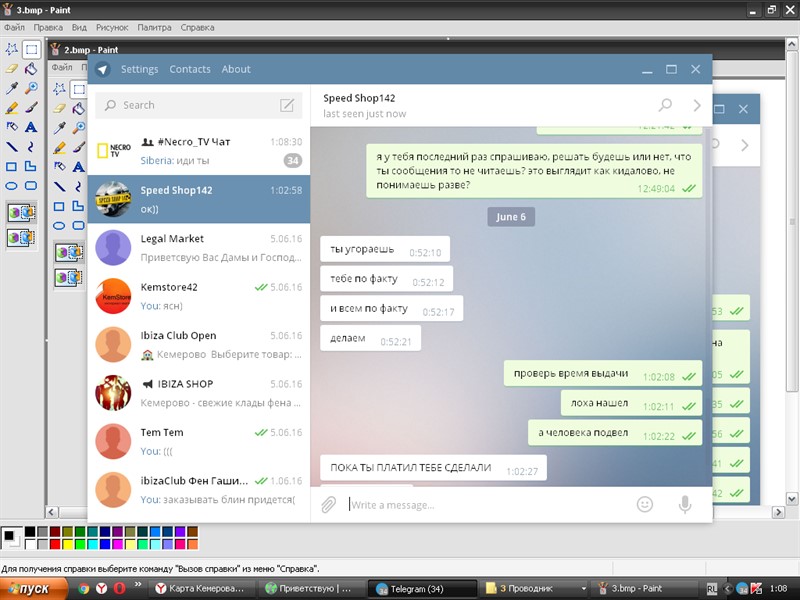
Task: Open the Справка menu in Paint
Action: pyautogui.click(x=197, y=28)
